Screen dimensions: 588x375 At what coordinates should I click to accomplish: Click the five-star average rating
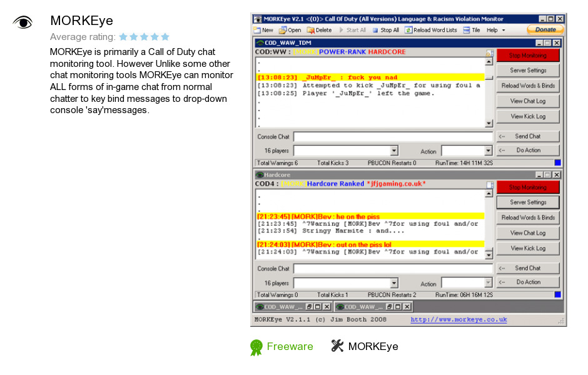tap(144, 37)
